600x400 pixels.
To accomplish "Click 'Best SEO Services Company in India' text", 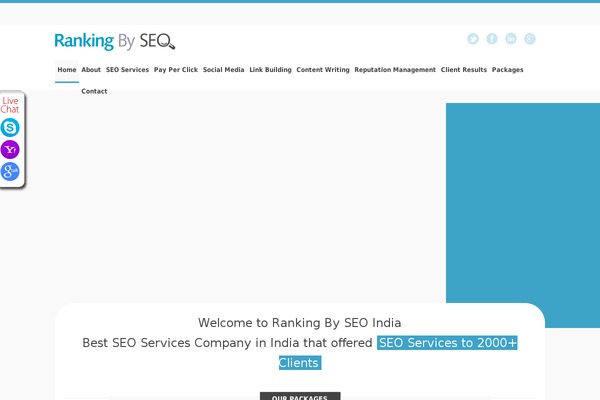I will point(191,343).
